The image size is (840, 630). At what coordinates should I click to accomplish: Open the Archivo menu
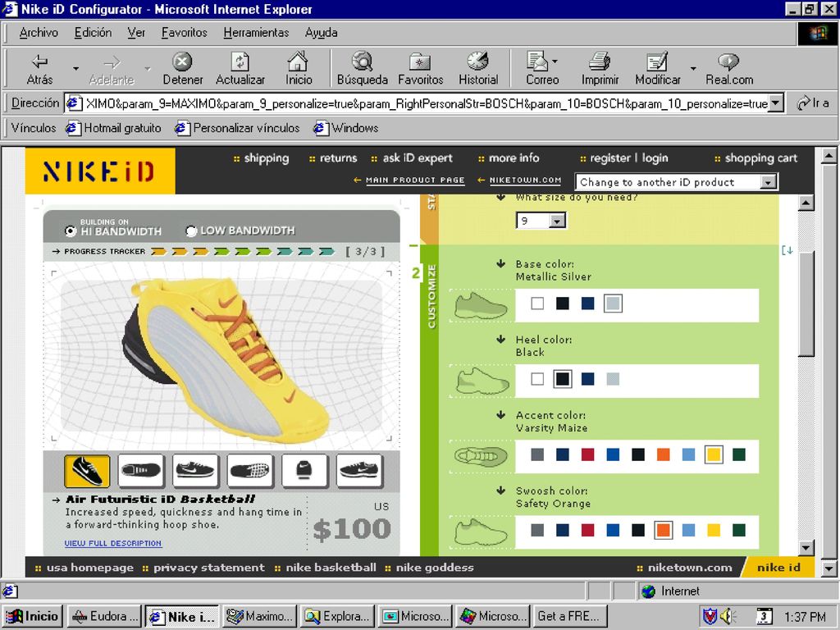(x=39, y=33)
